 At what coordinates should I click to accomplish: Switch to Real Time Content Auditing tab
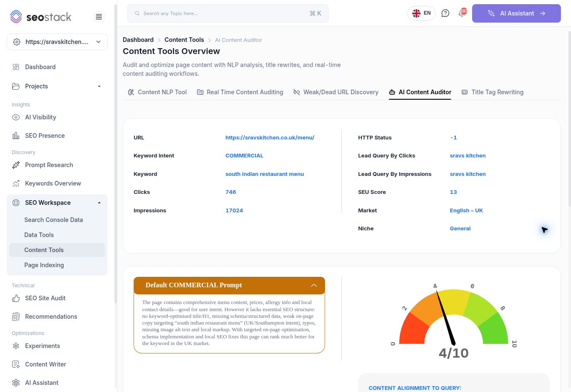240,92
